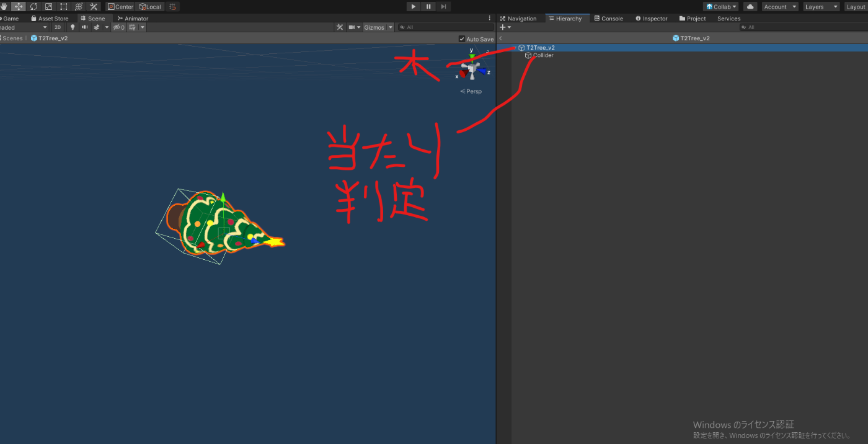Start Play mode
This screenshot has width=868, height=444.
click(414, 6)
